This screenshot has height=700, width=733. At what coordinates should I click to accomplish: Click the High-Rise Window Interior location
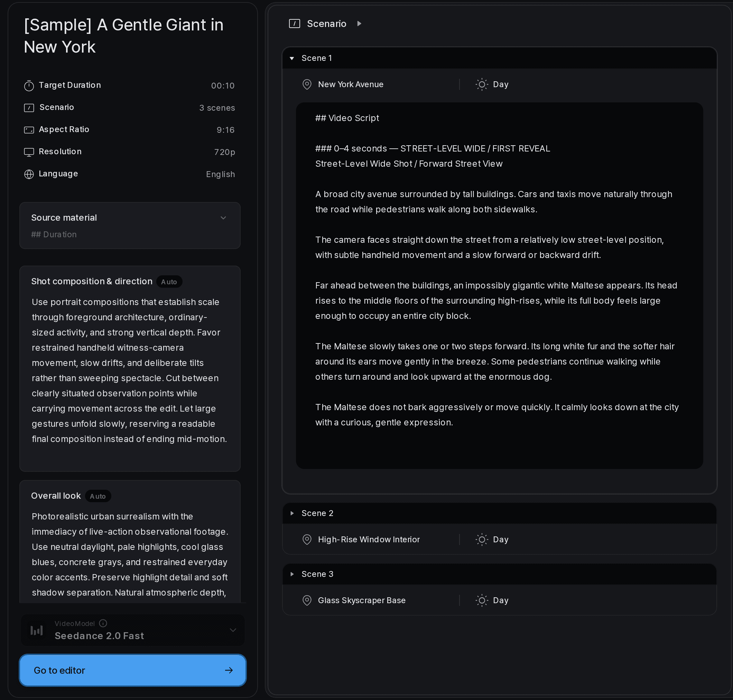click(x=369, y=540)
